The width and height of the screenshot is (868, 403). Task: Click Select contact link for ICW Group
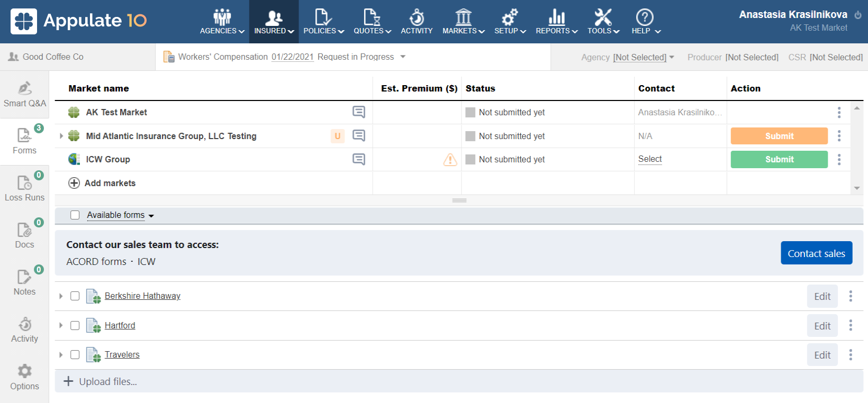coord(650,159)
